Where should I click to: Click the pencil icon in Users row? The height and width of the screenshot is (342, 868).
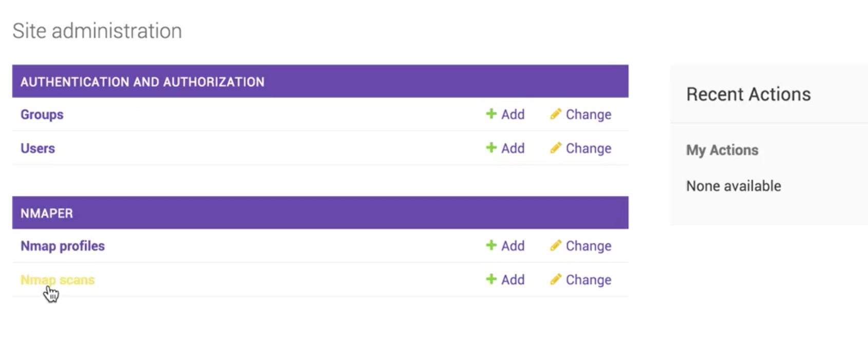click(x=555, y=148)
